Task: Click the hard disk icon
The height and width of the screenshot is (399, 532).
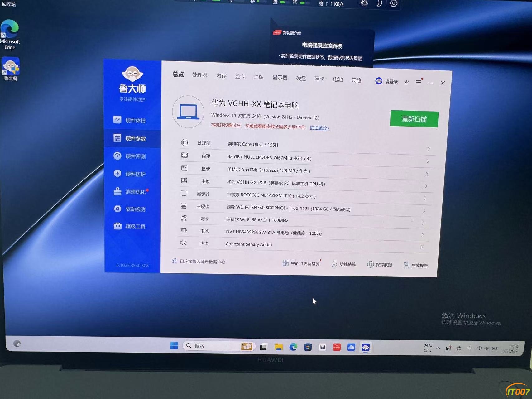Action: click(184, 206)
